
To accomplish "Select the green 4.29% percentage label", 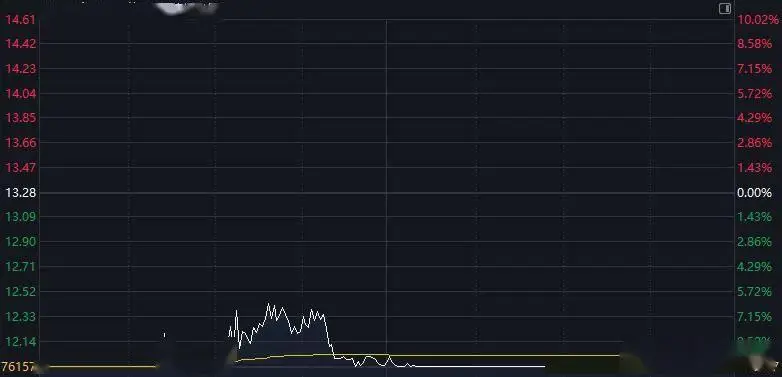I will tap(755, 267).
